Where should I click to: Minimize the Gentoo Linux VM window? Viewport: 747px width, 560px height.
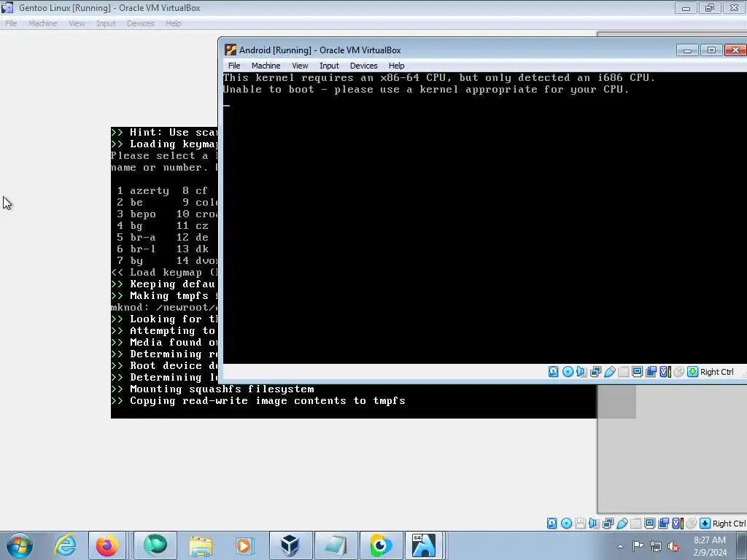click(x=686, y=7)
